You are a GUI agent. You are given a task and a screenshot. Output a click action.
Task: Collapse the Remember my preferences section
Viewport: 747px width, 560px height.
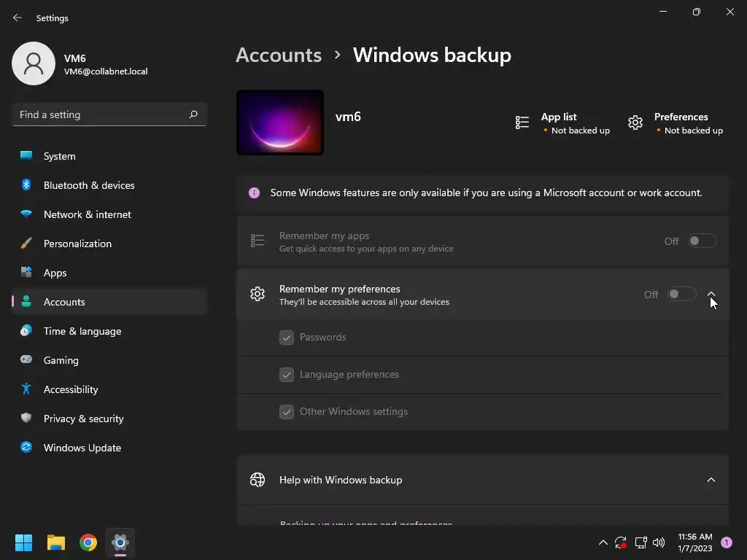coord(711,295)
